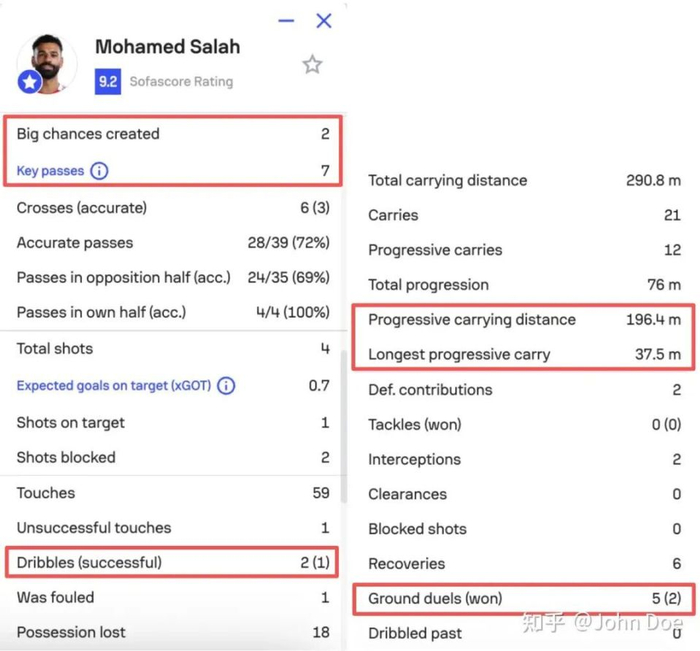Click the minimize dash icon

click(287, 20)
